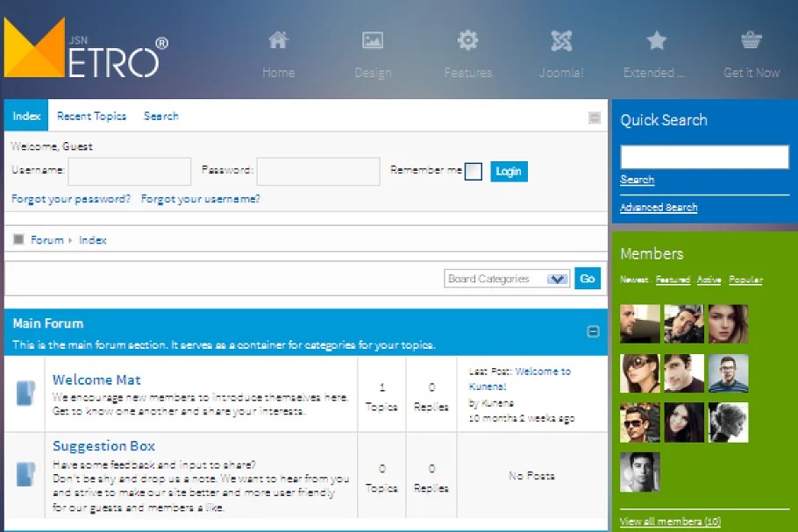Click the JSN Metro logo

(x=86, y=49)
